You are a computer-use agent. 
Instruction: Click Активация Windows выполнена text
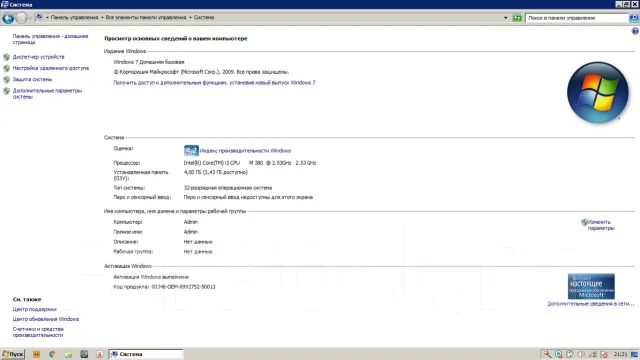(x=151, y=277)
